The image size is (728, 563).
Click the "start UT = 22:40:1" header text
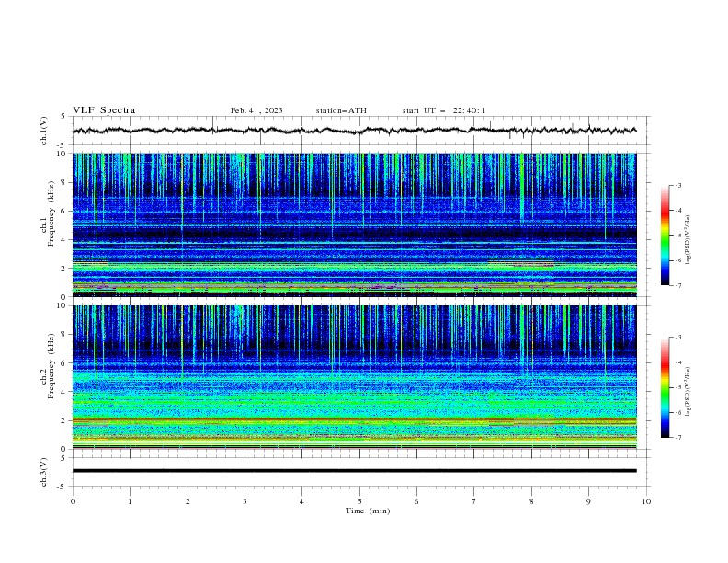(x=444, y=110)
